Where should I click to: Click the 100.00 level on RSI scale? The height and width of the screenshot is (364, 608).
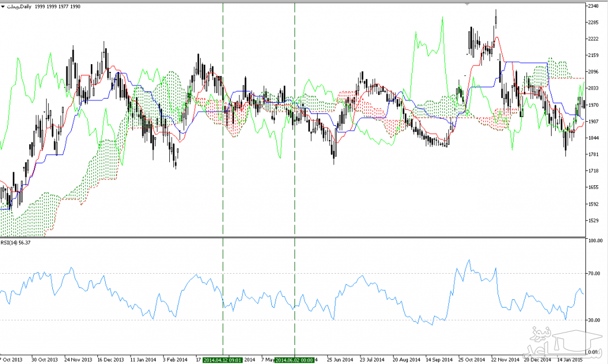click(x=595, y=241)
